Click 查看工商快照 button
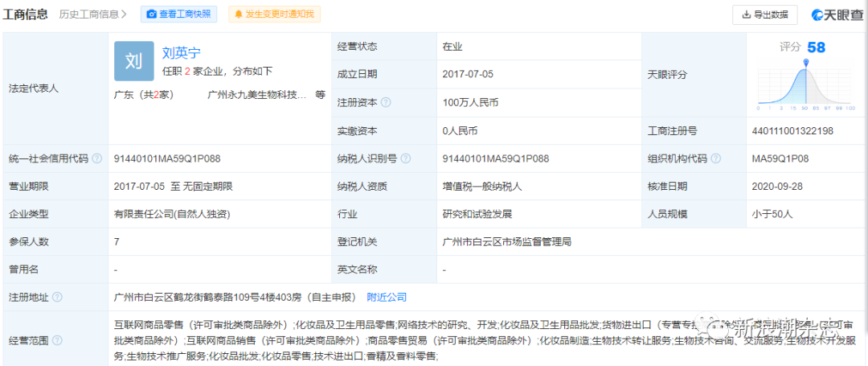The height and width of the screenshot is (366, 868). tap(178, 14)
